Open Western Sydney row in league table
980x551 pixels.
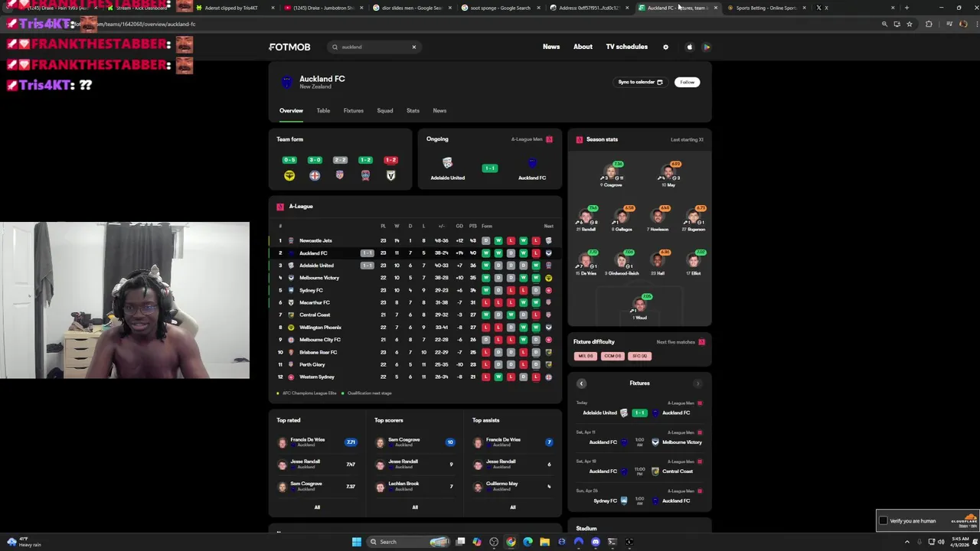pos(414,377)
